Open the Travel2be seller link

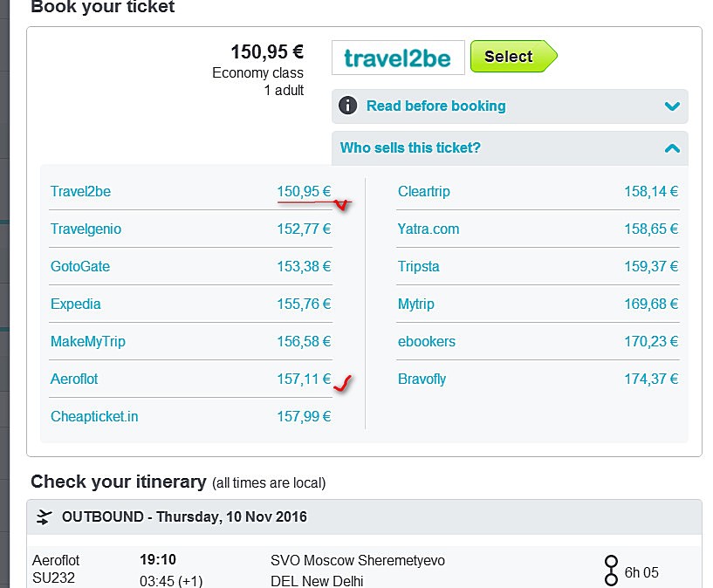81,192
